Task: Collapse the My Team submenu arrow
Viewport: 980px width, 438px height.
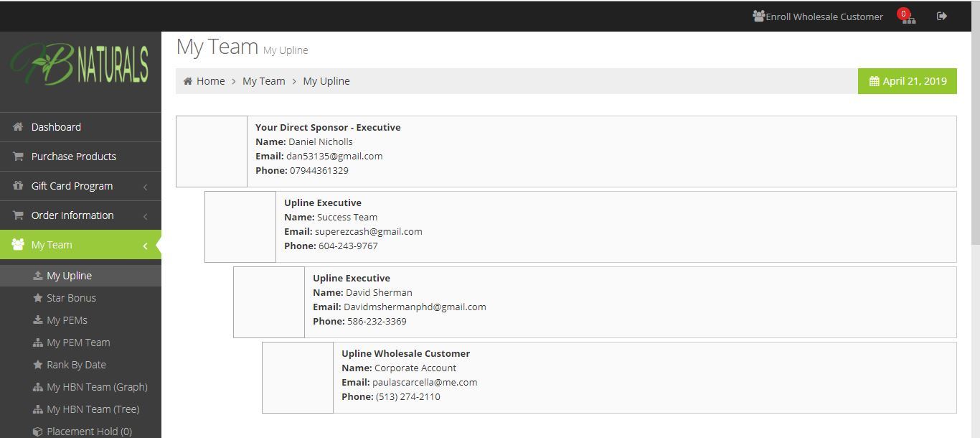Action: coord(145,246)
